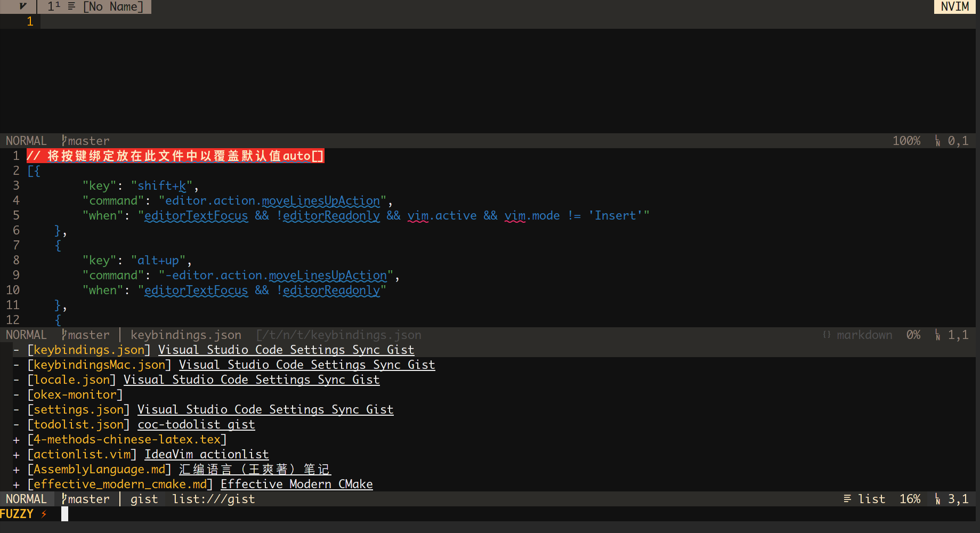
Task: Click the keybindings.json filename in the statusline
Action: 186,335
